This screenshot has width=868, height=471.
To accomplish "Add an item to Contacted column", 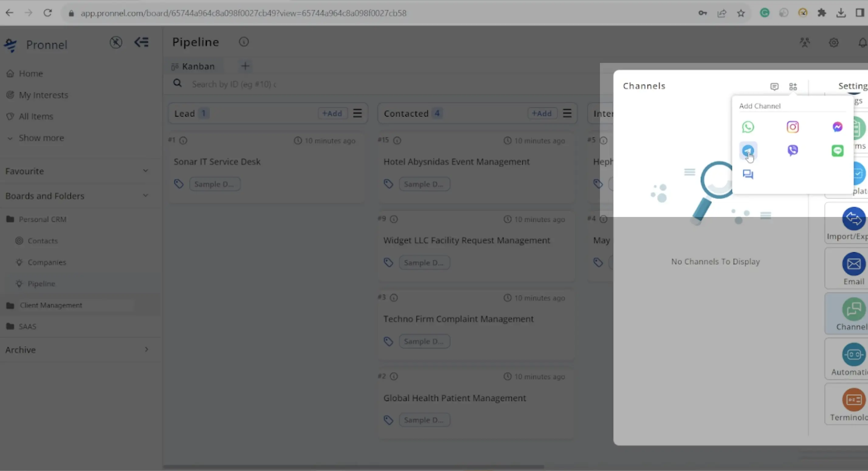I will (542, 113).
